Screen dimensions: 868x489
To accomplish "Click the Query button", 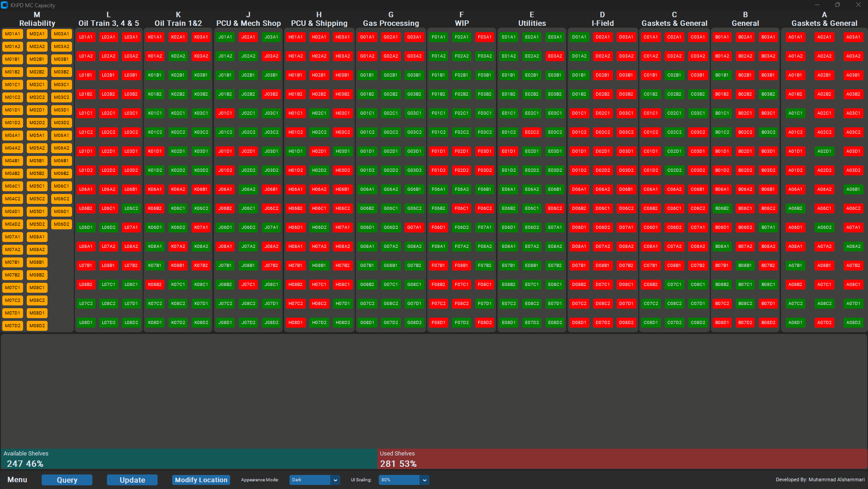I will coord(67,480).
